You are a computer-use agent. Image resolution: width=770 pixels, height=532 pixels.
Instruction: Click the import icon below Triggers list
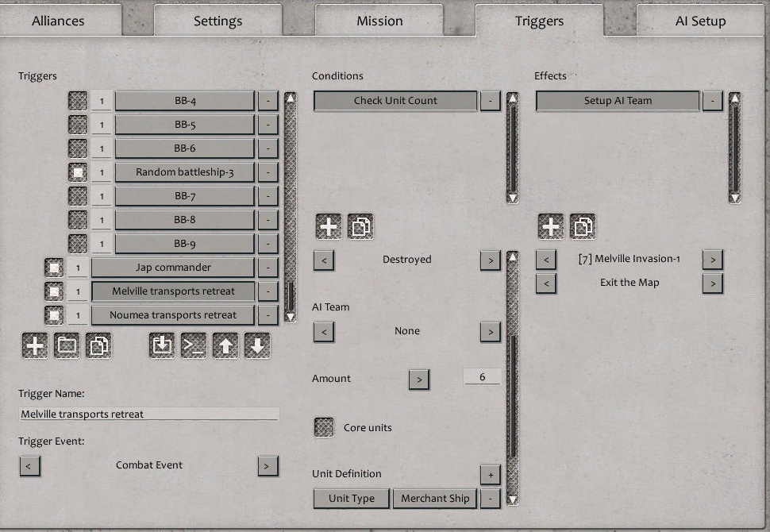[x=162, y=346]
